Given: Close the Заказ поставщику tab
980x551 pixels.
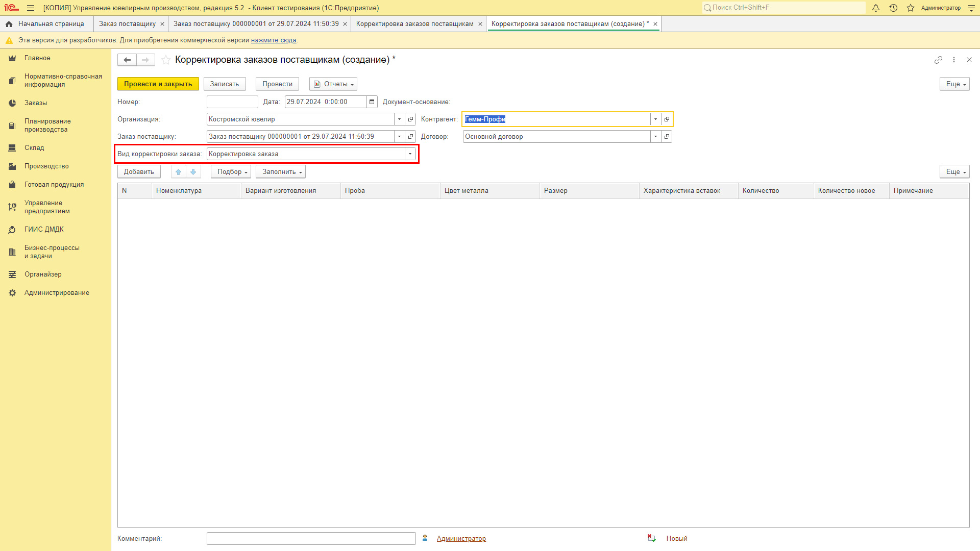Looking at the screenshot, I should tap(162, 24).
